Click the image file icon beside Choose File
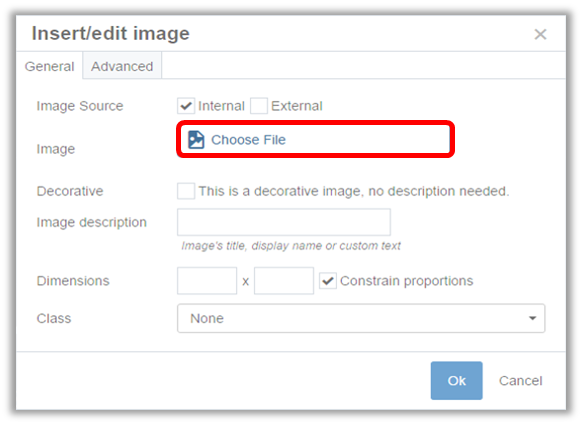The width and height of the screenshot is (582, 425). click(x=196, y=140)
